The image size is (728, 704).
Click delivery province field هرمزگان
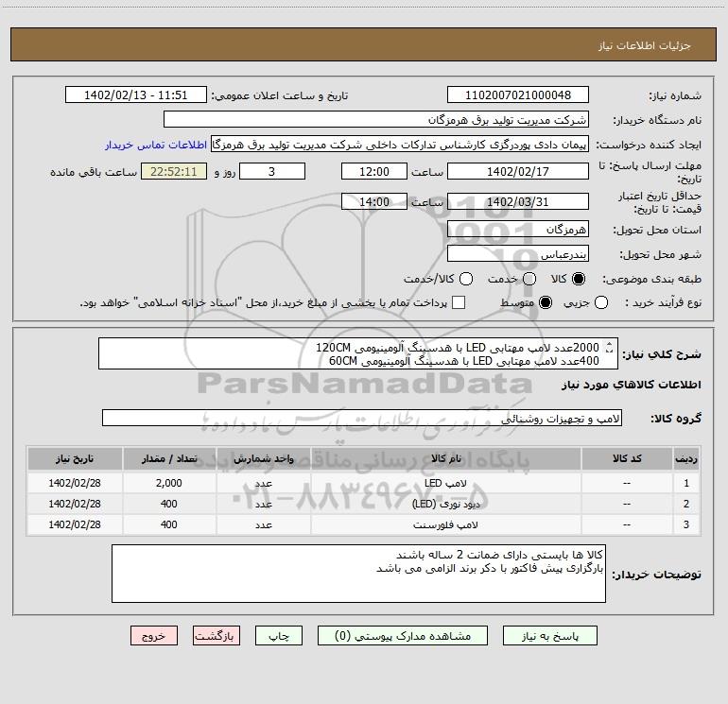(518, 230)
